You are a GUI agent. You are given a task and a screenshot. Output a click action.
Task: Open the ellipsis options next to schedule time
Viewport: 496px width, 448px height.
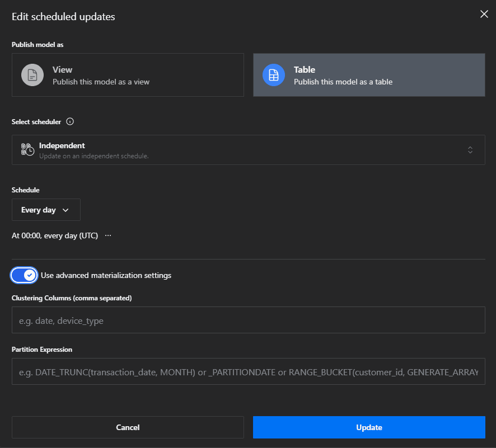coord(108,235)
